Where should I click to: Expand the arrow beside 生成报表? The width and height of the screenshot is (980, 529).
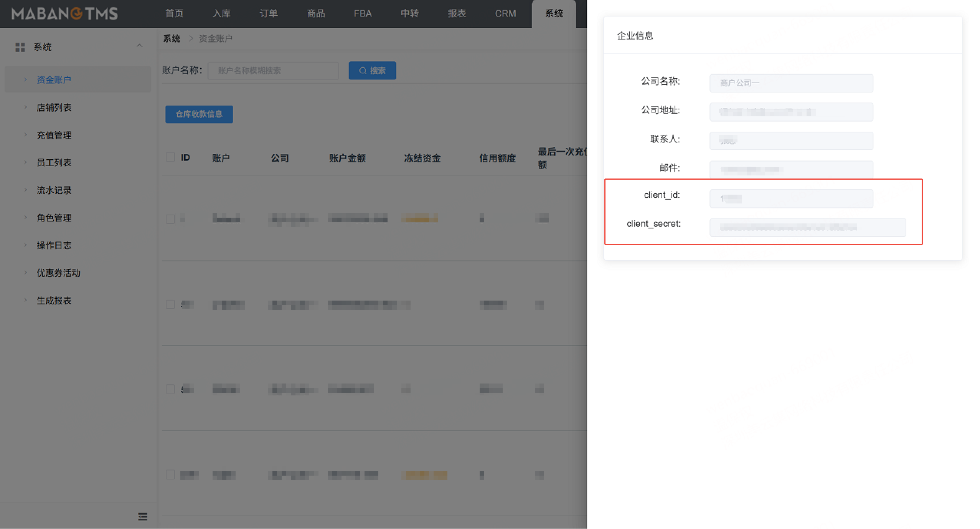26,300
